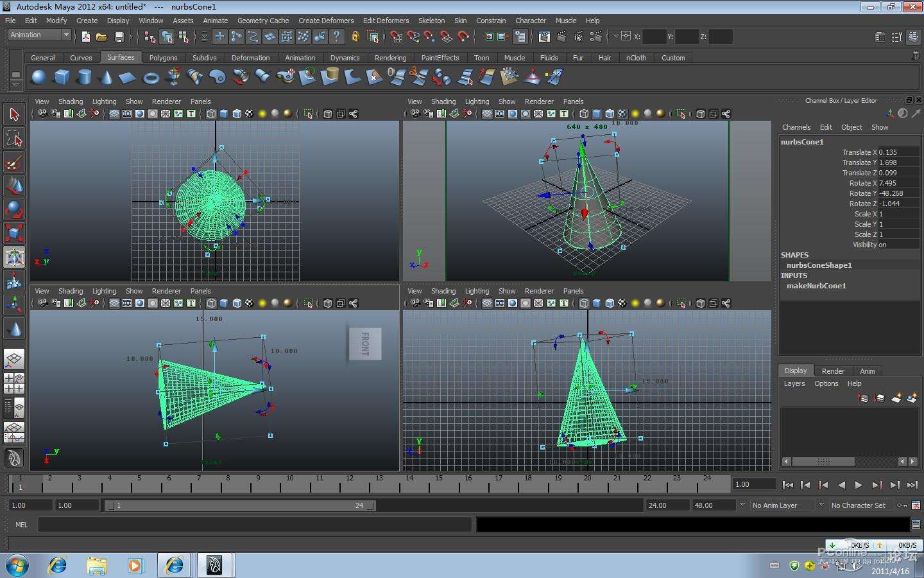Click the save scene icon
The height and width of the screenshot is (578, 924).
point(118,37)
